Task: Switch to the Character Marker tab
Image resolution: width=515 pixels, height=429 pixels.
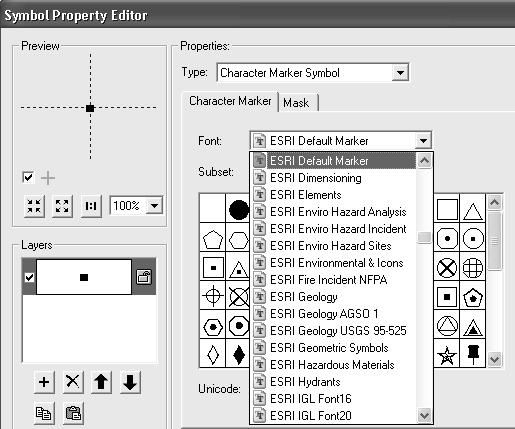Action: click(x=230, y=101)
